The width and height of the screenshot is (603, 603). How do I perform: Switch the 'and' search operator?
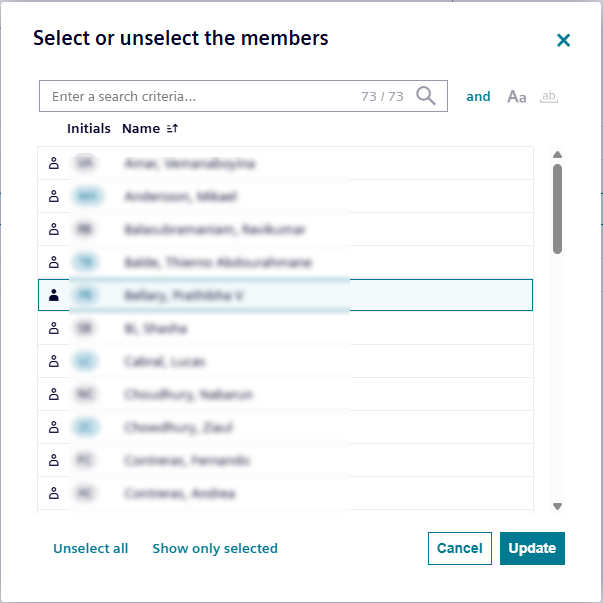pyautogui.click(x=478, y=97)
